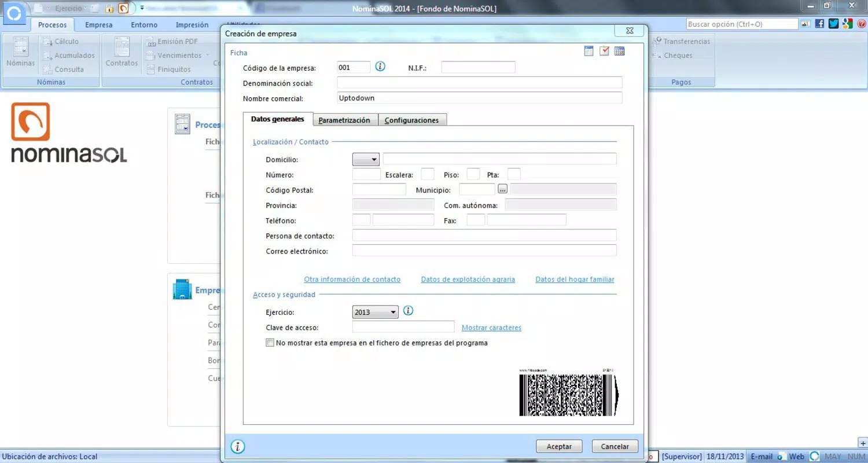
Task: Click Cheques in the Pagos group
Action: pyautogui.click(x=672, y=56)
